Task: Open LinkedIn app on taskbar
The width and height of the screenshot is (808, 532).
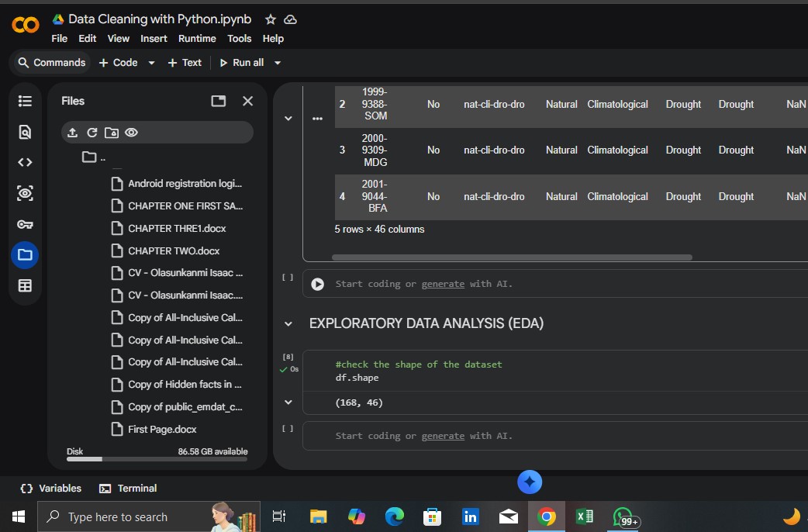Action: tap(471, 516)
